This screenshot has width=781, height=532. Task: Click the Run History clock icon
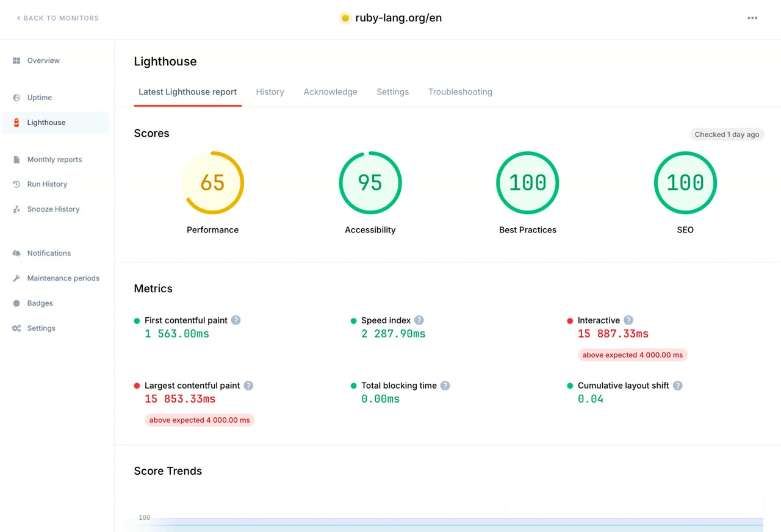[16, 184]
